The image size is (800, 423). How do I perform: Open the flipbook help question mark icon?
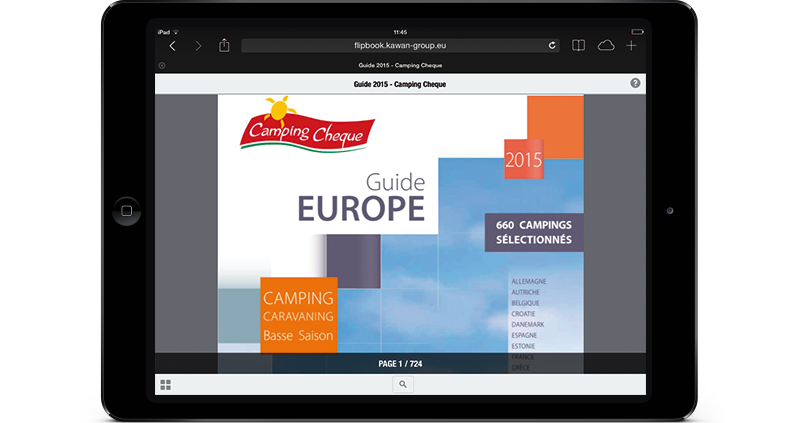(635, 83)
